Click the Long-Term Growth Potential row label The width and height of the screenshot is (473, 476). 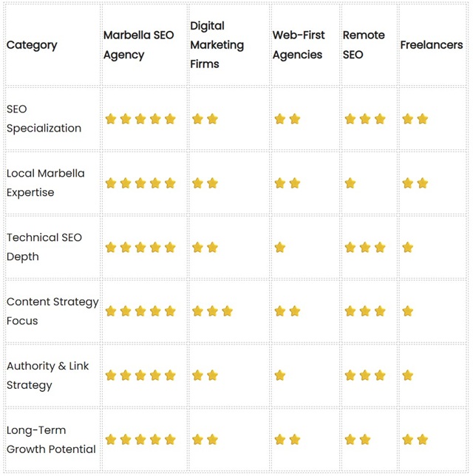coord(51,440)
